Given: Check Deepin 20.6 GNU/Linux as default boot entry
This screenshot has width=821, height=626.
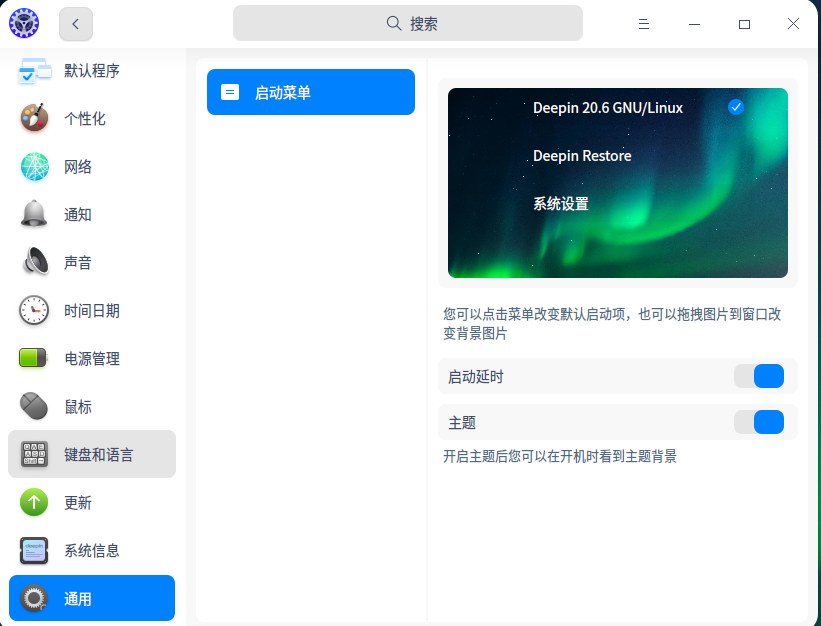Looking at the screenshot, I should click(x=736, y=107).
